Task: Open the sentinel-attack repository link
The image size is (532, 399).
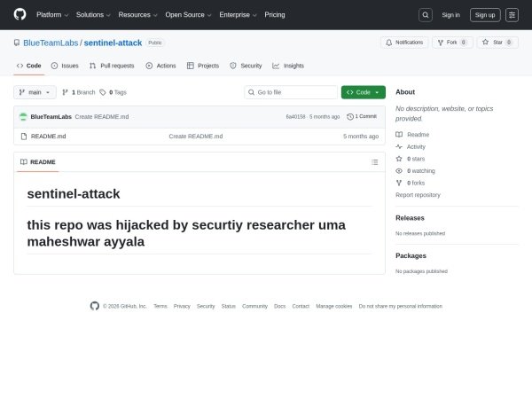Action: pyautogui.click(x=113, y=43)
